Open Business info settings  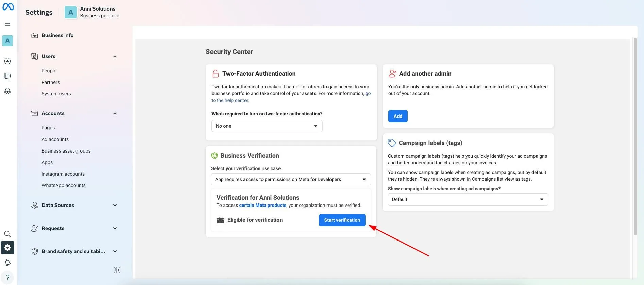click(x=57, y=35)
